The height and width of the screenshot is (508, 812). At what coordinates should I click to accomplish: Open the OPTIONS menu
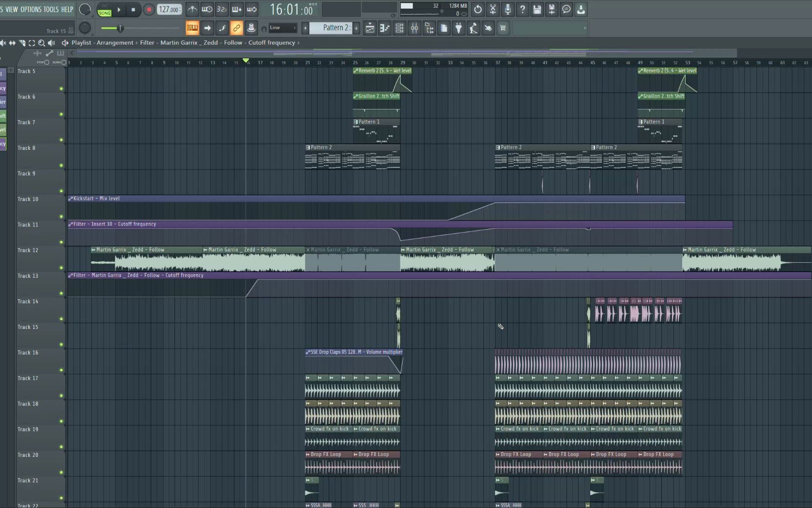pos(31,9)
